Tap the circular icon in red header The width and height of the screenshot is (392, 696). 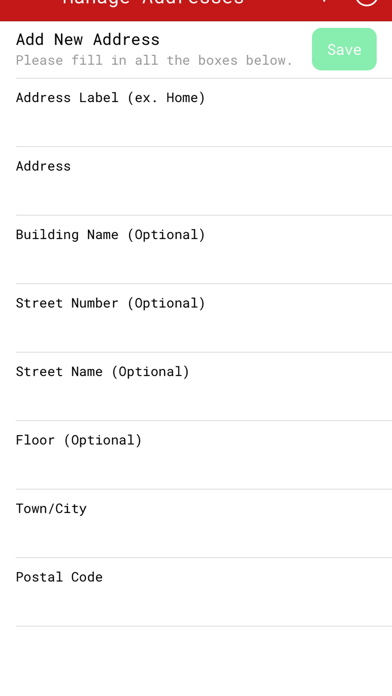(x=366, y=3)
